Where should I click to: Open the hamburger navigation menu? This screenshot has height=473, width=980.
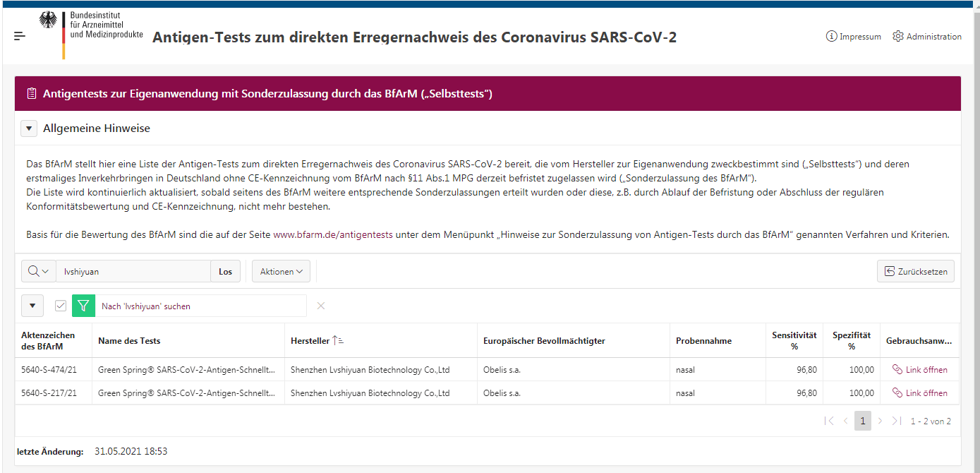(x=19, y=36)
